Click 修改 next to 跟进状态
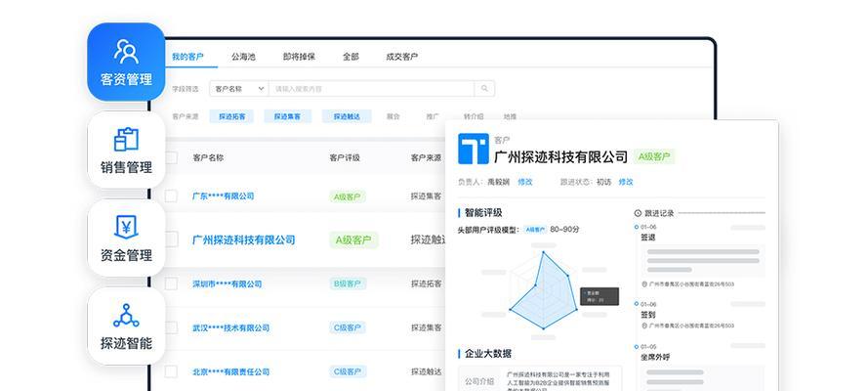The height and width of the screenshot is (391, 868). 626,182
